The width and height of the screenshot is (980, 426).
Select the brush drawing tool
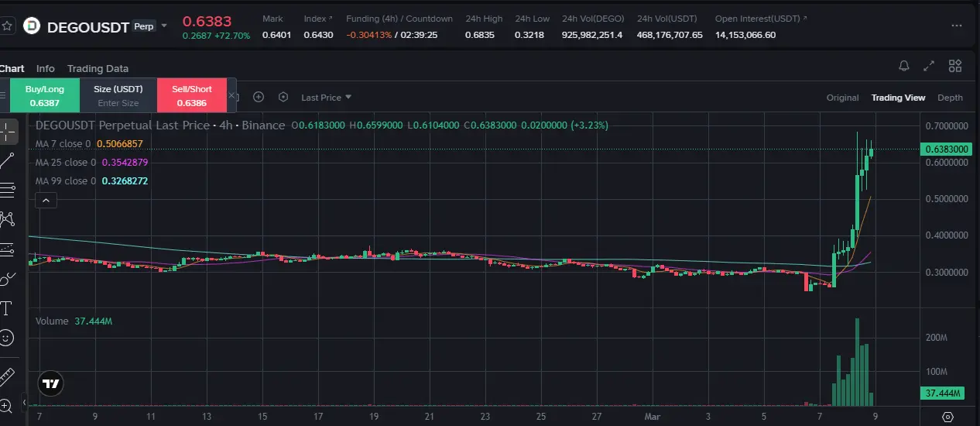coord(7,278)
